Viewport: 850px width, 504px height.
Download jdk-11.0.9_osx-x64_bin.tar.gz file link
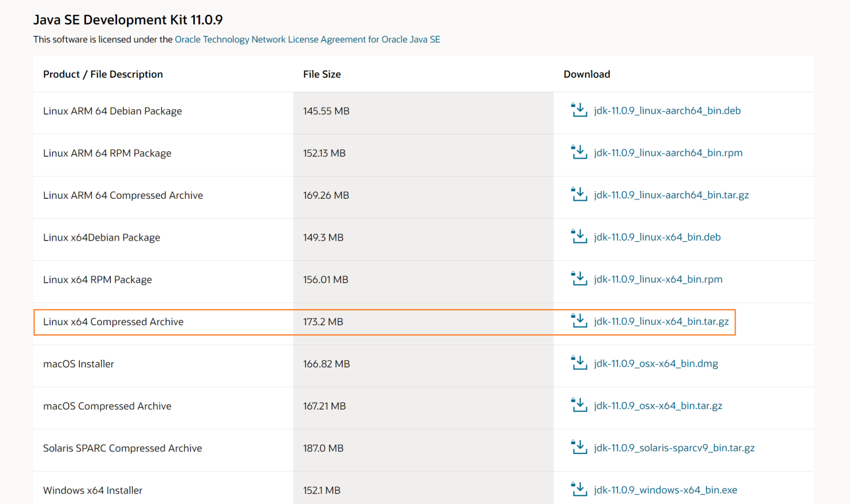tap(658, 406)
